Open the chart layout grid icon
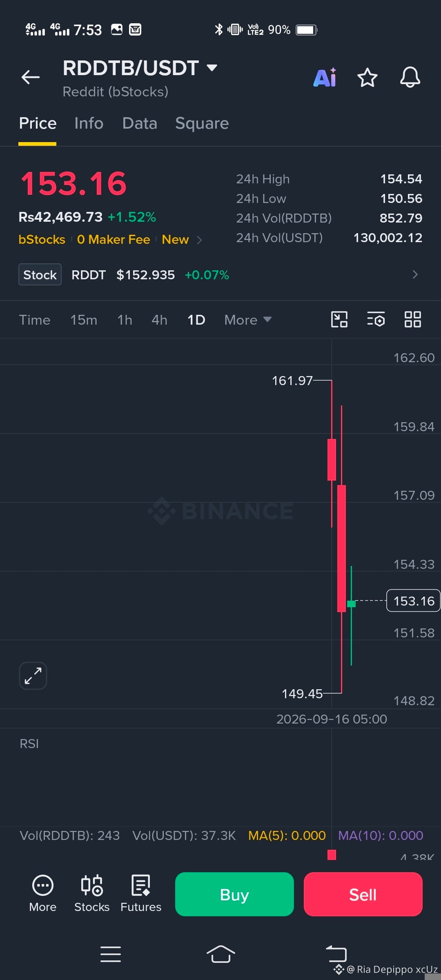This screenshot has width=441, height=980. click(412, 319)
